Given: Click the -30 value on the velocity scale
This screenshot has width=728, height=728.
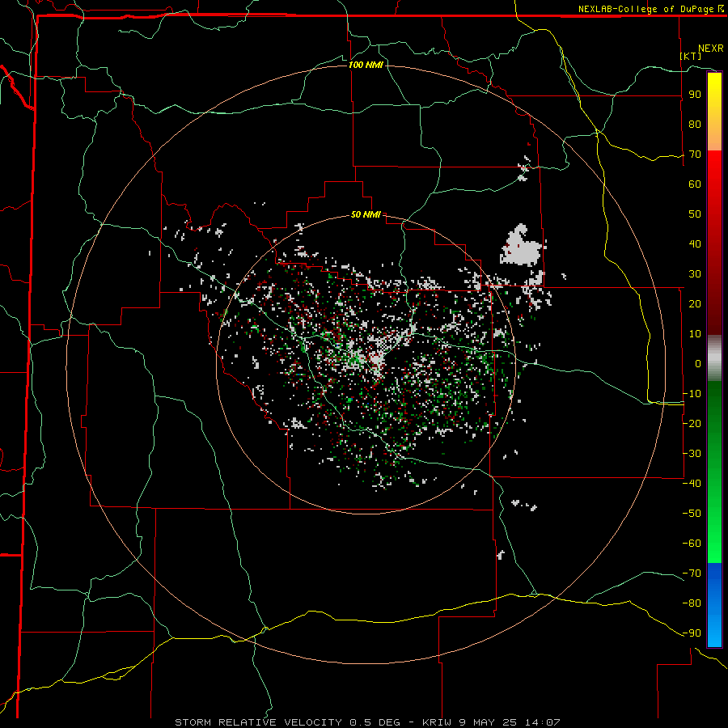Looking at the screenshot, I should point(692,454).
